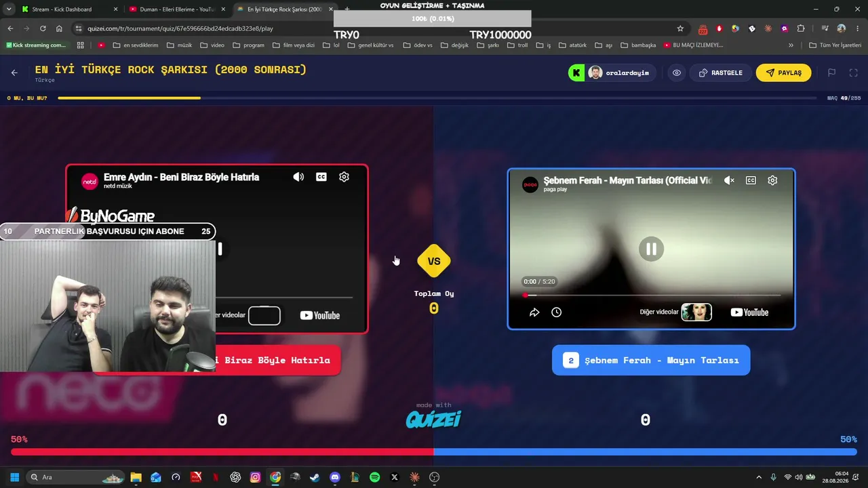Show hidden system tray icons
This screenshot has width=868, height=488.
759,477
